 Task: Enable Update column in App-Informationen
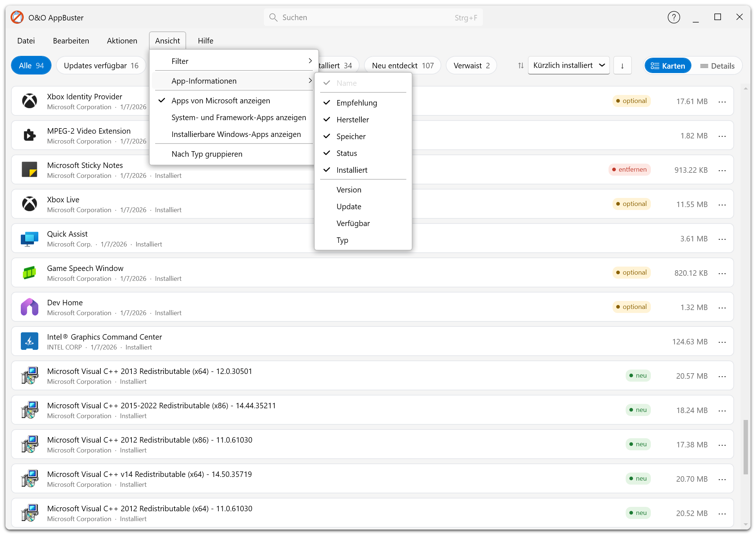(x=363, y=207)
